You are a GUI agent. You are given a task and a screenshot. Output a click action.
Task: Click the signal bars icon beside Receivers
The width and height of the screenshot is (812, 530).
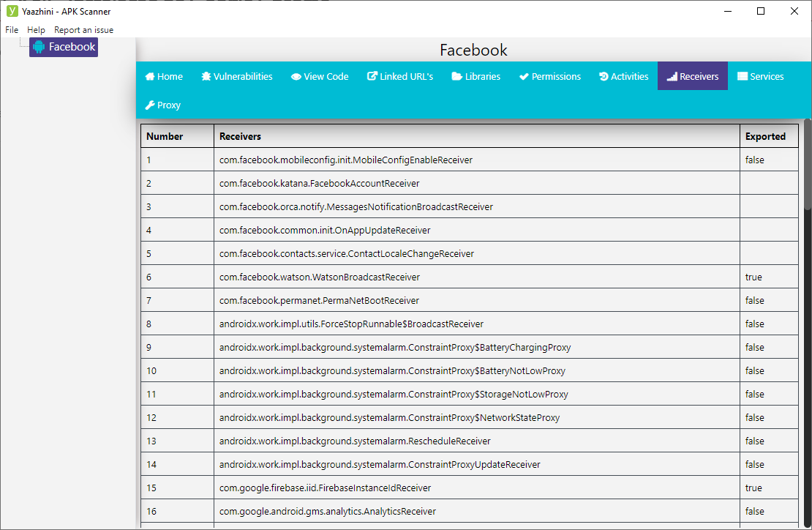tap(672, 77)
